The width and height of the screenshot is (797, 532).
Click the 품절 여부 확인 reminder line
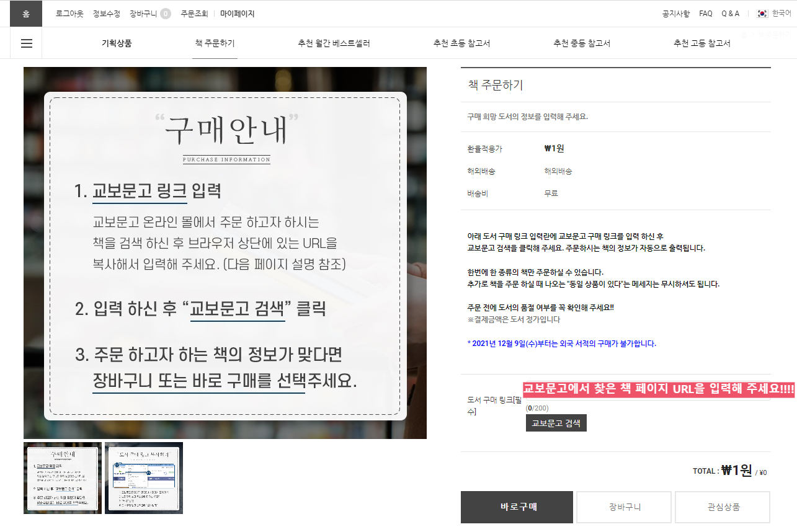pos(541,308)
